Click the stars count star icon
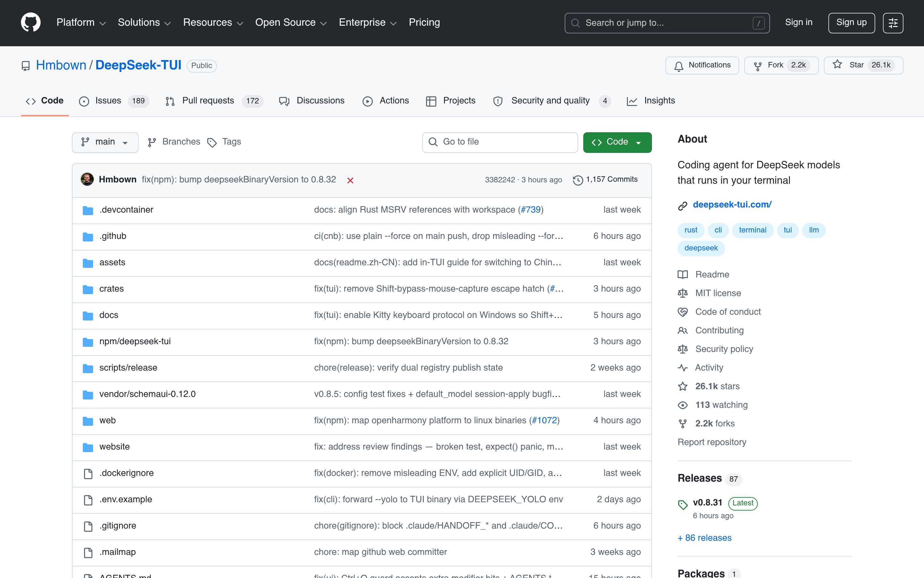Viewport: 924px width, 578px height. pos(683,387)
